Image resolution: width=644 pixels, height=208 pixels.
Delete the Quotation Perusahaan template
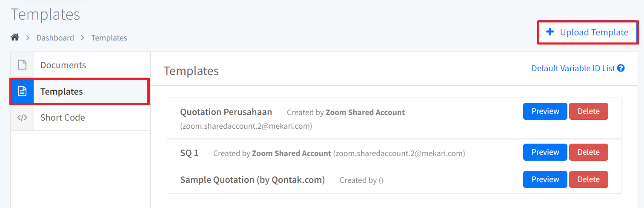coord(589,111)
